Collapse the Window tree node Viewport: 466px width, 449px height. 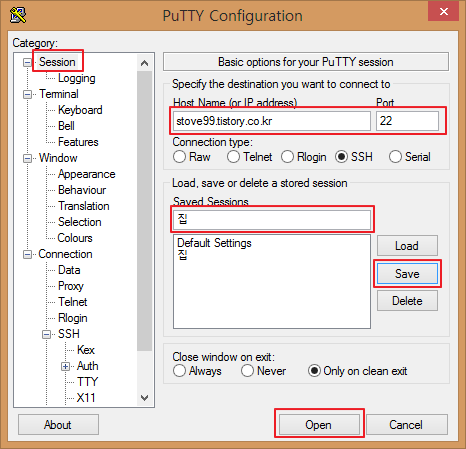[x=27, y=158]
